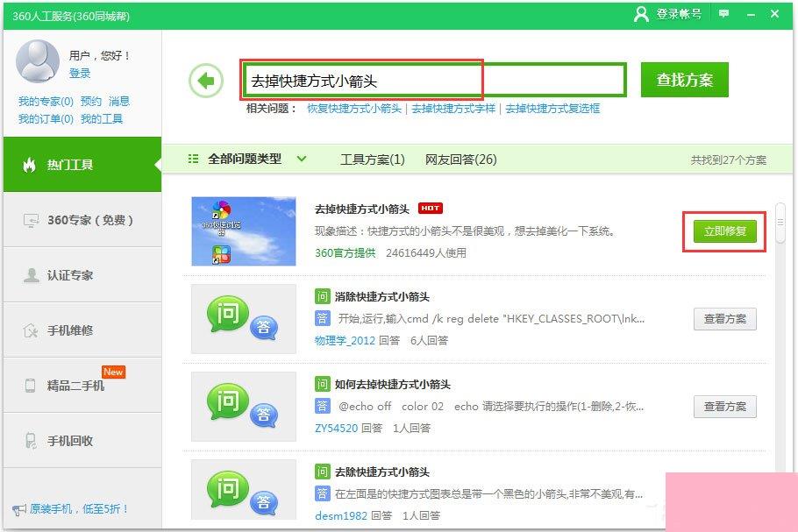
Task: Click the recycle phone icon beside 手机回收
Action: coord(31,441)
